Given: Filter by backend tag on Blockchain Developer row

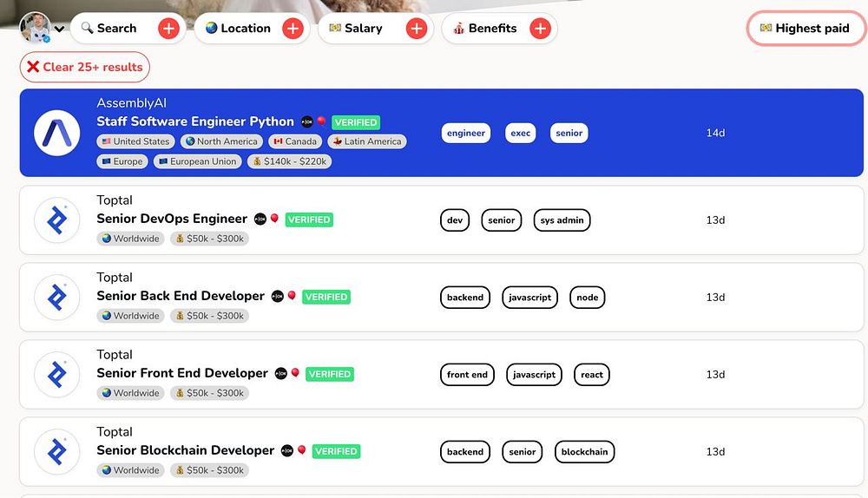Looking at the screenshot, I should click(465, 451).
